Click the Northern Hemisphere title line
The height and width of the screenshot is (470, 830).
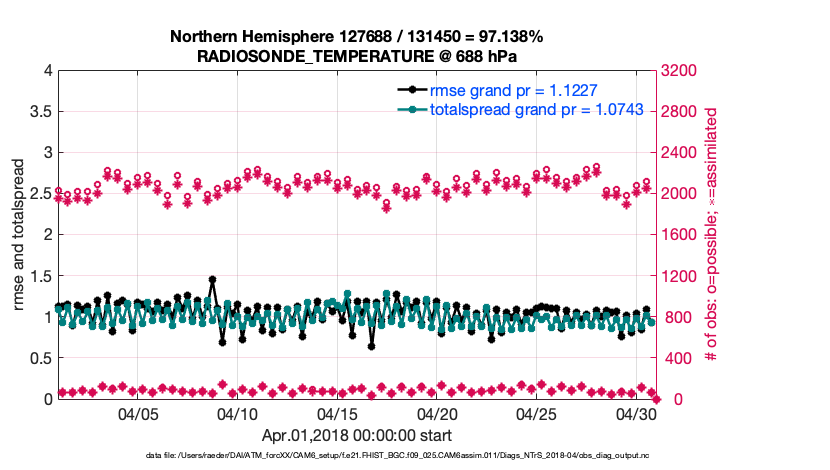point(356,37)
